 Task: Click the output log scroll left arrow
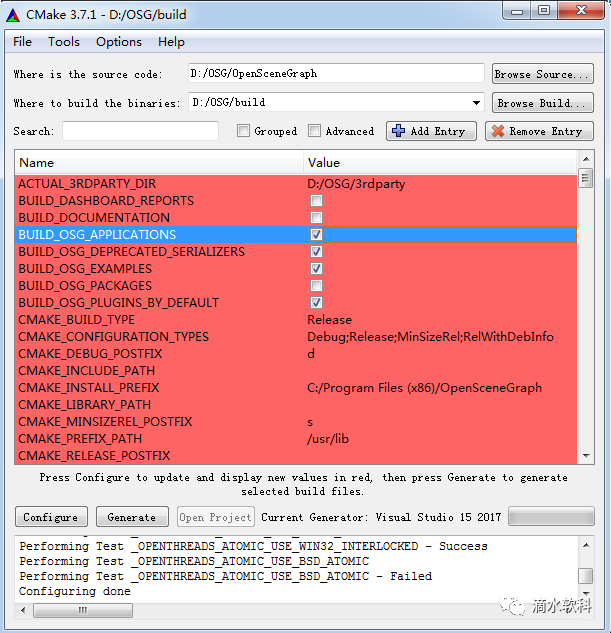(x=23, y=610)
